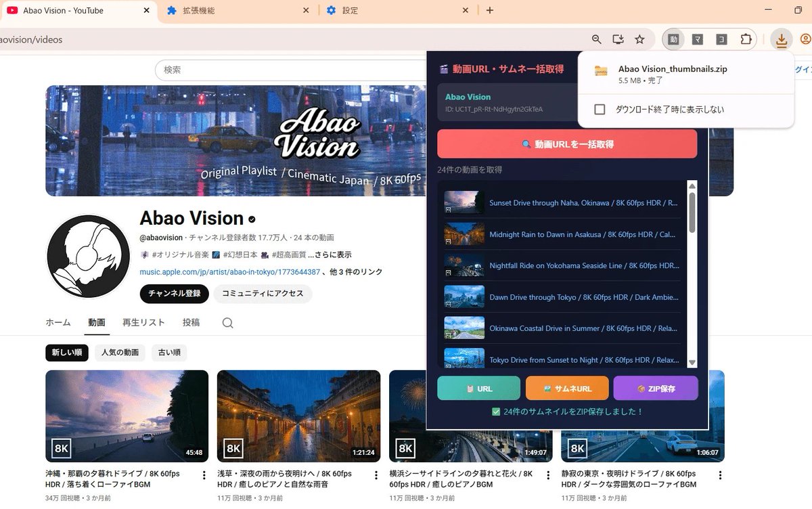The height and width of the screenshot is (509, 812).
Task: Click Abao Vision_thumbnails.zip folder icon
Action: [x=600, y=70]
